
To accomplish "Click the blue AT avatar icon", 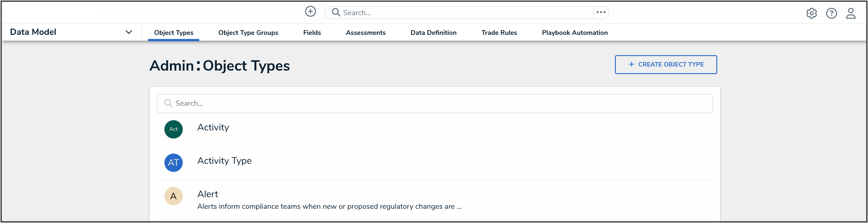I will tap(173, 163).
